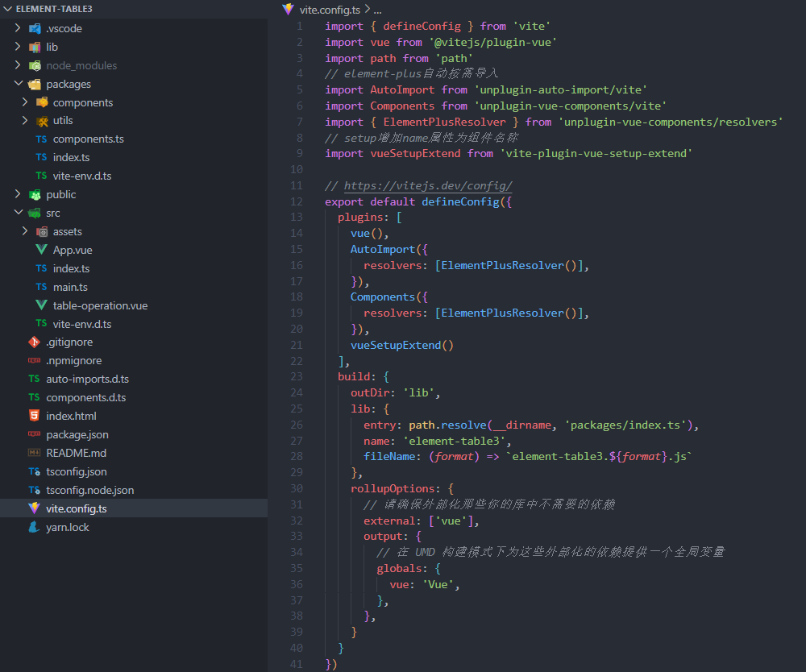Open index.ts under src folder
The width and height of the screenshot is (806, 672).
pyautogui.click(x=72, y=268)
